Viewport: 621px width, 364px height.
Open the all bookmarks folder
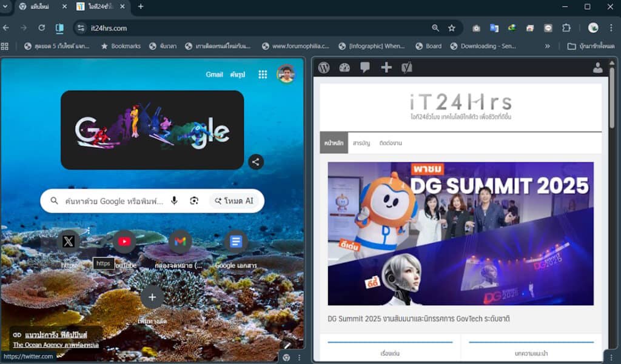click(591, 46)
